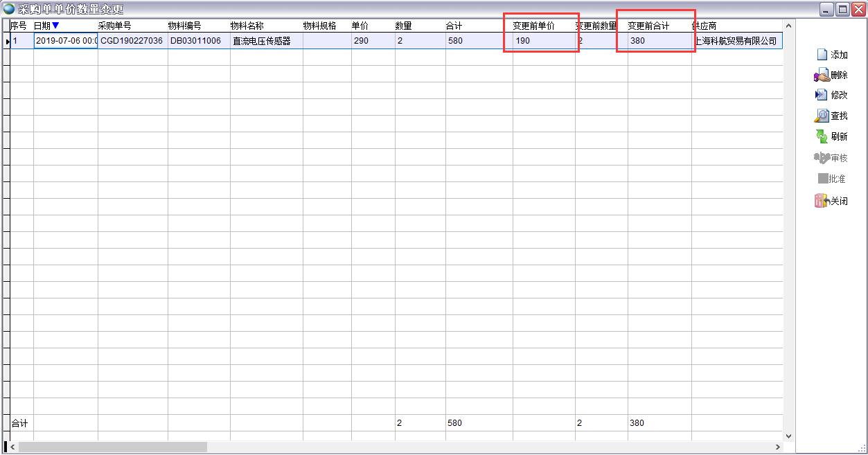Viewport: 868px width, 455px height.
Task: Select cell with 直流电压传感器
Action: (262, 41)
